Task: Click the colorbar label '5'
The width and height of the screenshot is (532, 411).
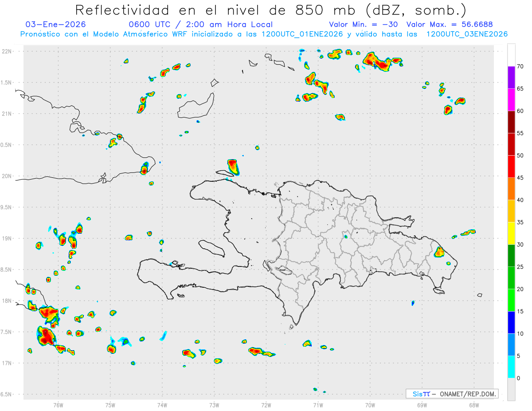Action: click(519, 356)
